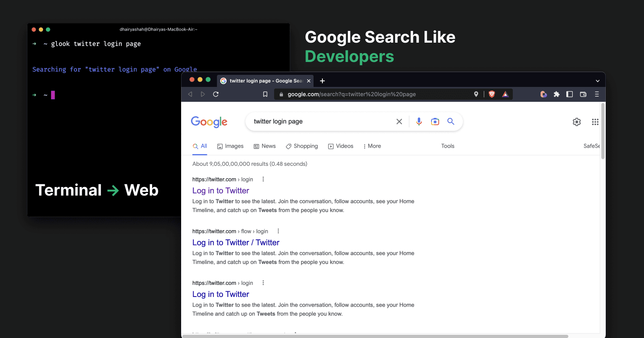
Task: Open the Brave Rewards triangle icon
Action: pos(505,94)
